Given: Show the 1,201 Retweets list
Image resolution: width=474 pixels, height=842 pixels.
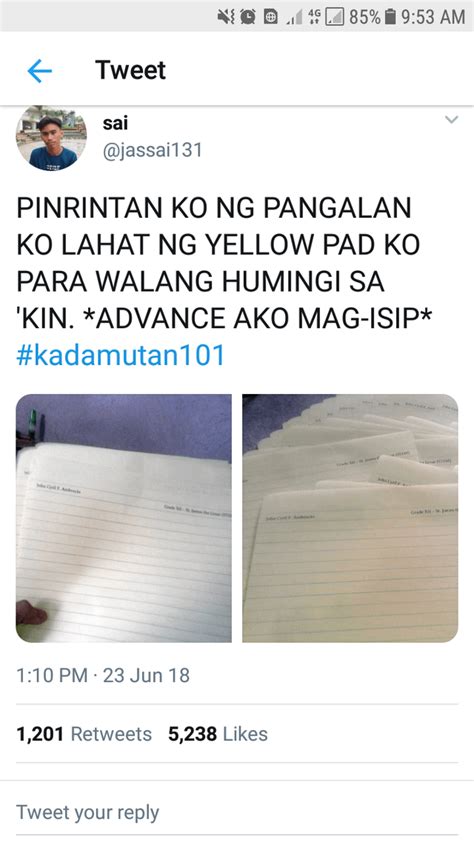Looking at the screenshot, I should pyautogui.click(x=84, y=734).
